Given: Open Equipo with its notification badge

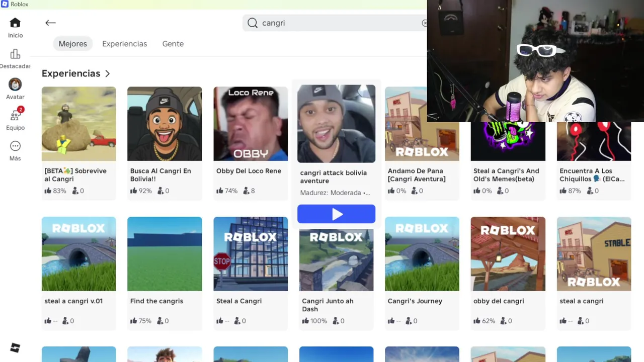Looking at the screenshot, I should pos(15,119).
